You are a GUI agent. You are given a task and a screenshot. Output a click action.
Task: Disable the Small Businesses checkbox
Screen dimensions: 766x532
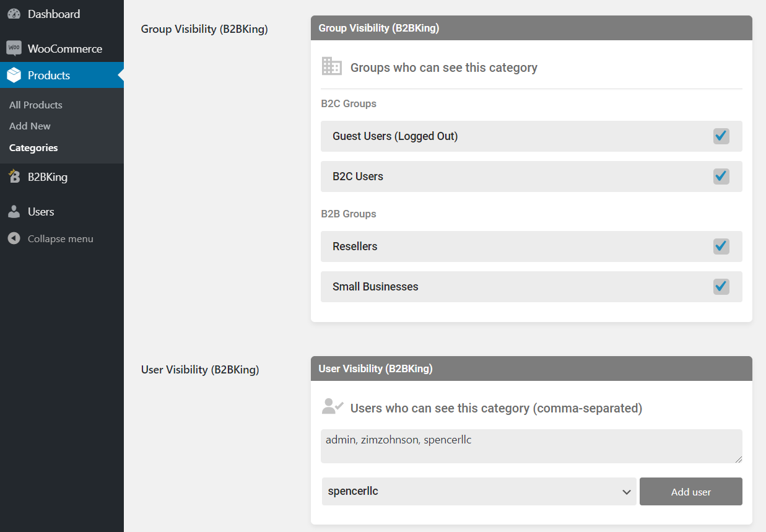(x=721, y=287)
